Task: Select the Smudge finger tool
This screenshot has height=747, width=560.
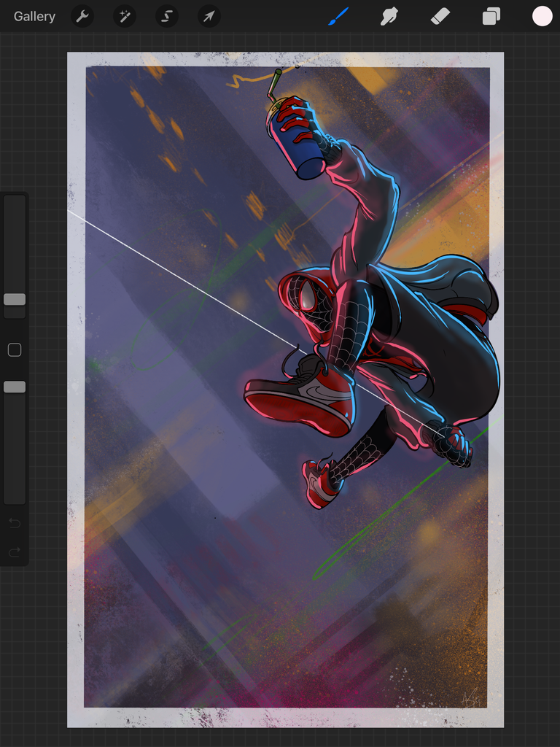Action: (389, 16)
